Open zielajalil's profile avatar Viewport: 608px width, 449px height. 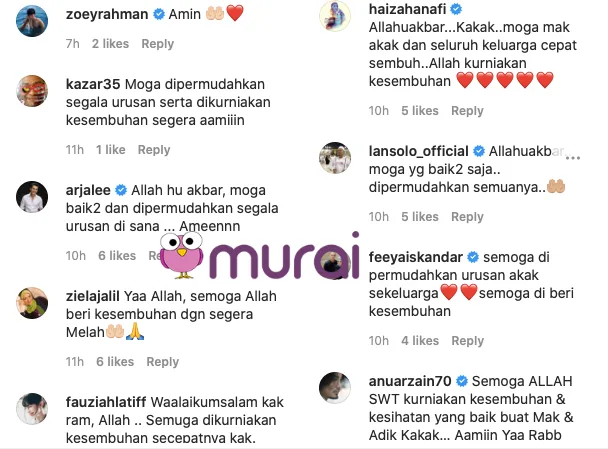[32, 303]
